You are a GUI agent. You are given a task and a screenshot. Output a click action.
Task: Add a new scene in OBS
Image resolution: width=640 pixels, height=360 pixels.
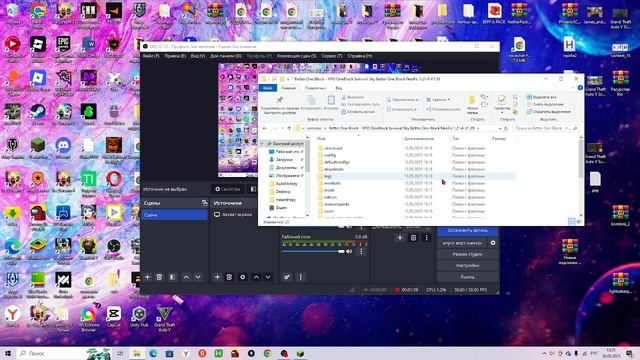point(147,277)
